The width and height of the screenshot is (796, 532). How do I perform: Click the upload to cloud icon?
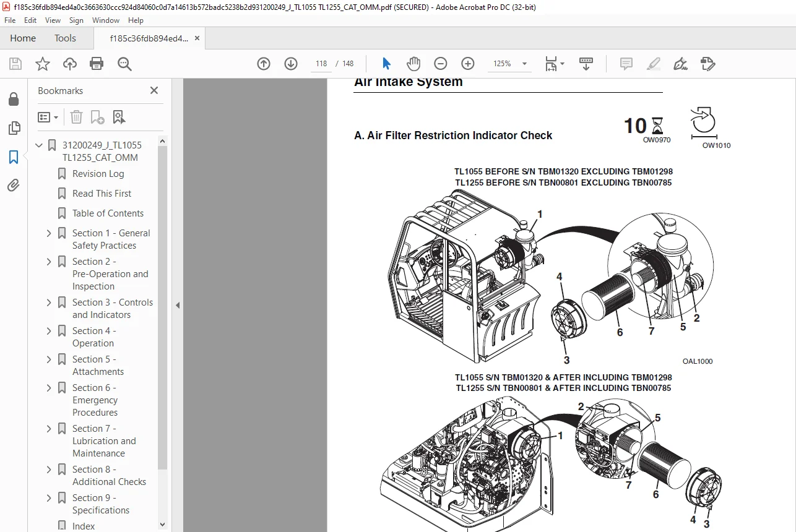[x=70, y=64]
